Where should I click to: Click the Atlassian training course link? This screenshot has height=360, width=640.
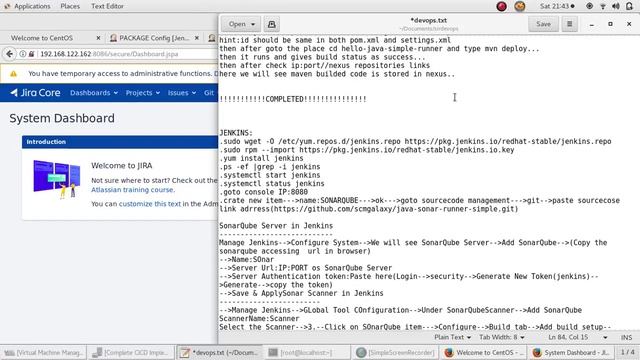point(133,190)
